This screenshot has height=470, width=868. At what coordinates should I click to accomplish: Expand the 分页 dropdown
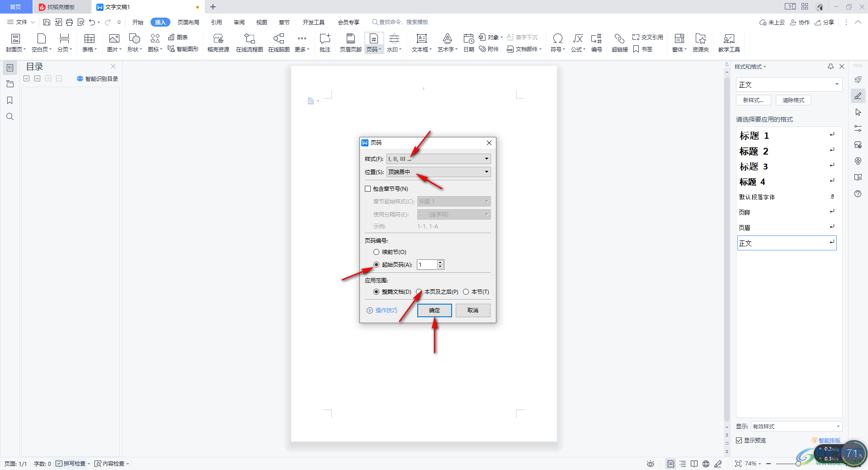(65, 49)
